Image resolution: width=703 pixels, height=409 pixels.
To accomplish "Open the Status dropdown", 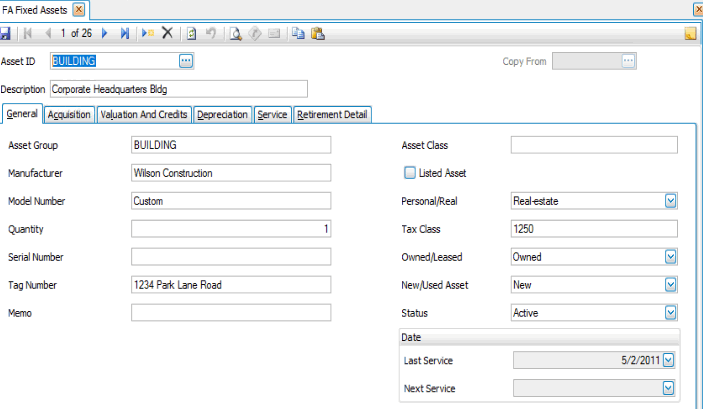I will click(670, 313).
